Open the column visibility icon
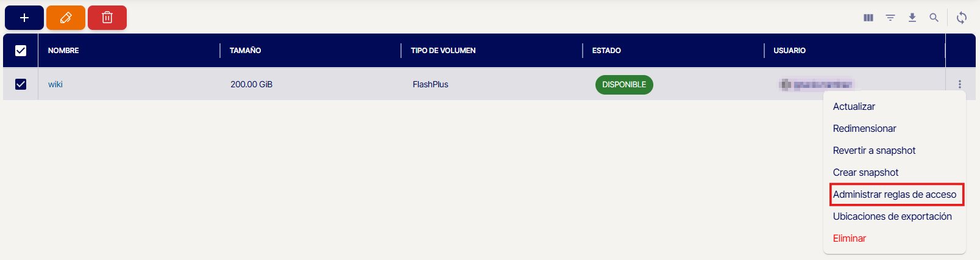The height and width of the screenshot is (260, 980). pyautogui.click(x=868, y=18)
